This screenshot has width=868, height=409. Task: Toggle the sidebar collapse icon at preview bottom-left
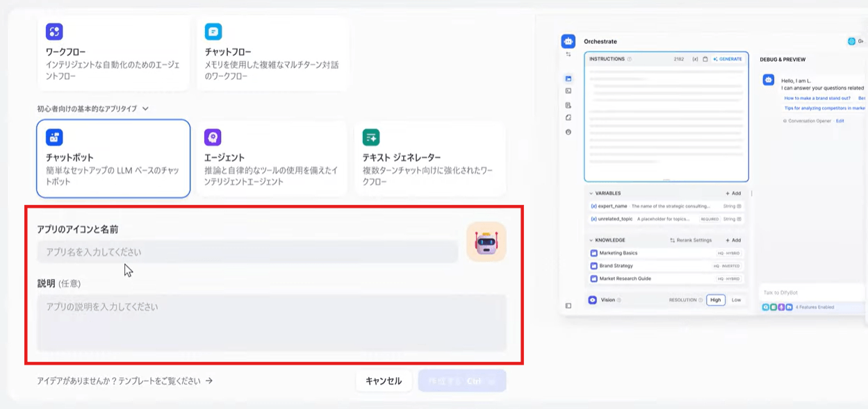click(x=568, y=306)
